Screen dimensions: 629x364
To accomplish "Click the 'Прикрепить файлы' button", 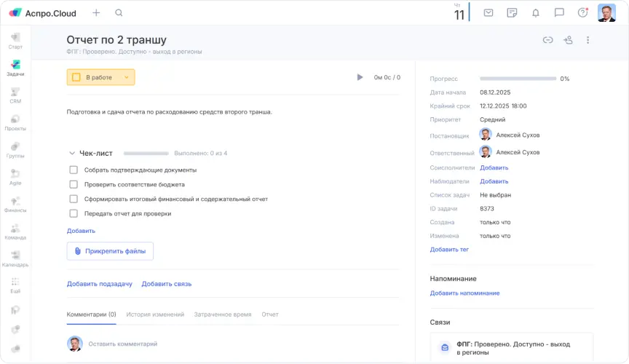I will pos(110,251).
